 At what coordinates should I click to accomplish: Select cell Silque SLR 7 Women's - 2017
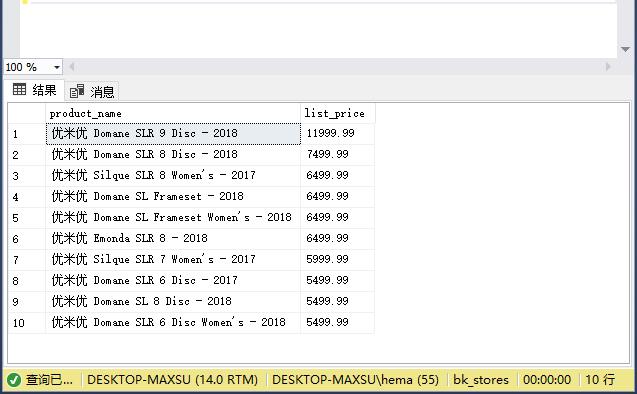click(173, 260)
